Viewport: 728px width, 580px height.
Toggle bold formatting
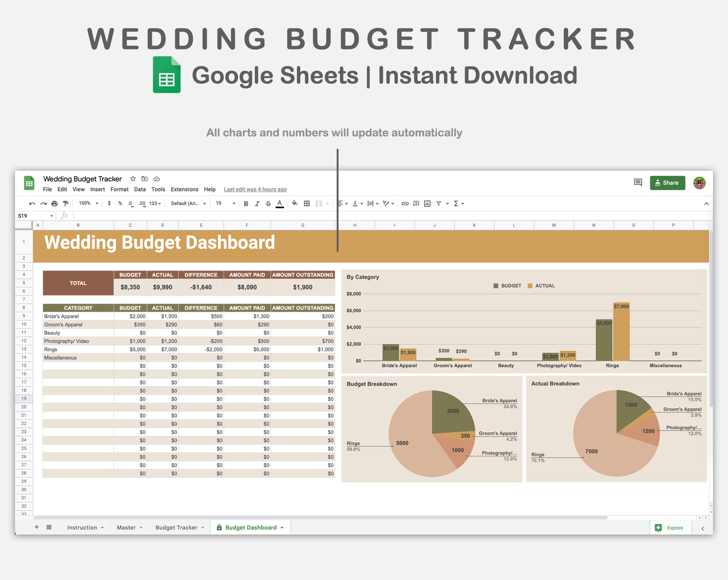tap(246, 203)
